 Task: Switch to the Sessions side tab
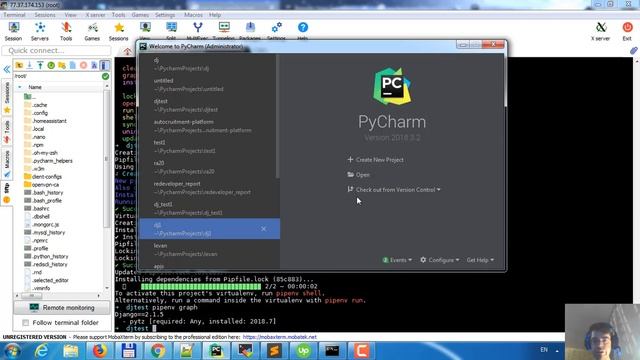(7, 98)
